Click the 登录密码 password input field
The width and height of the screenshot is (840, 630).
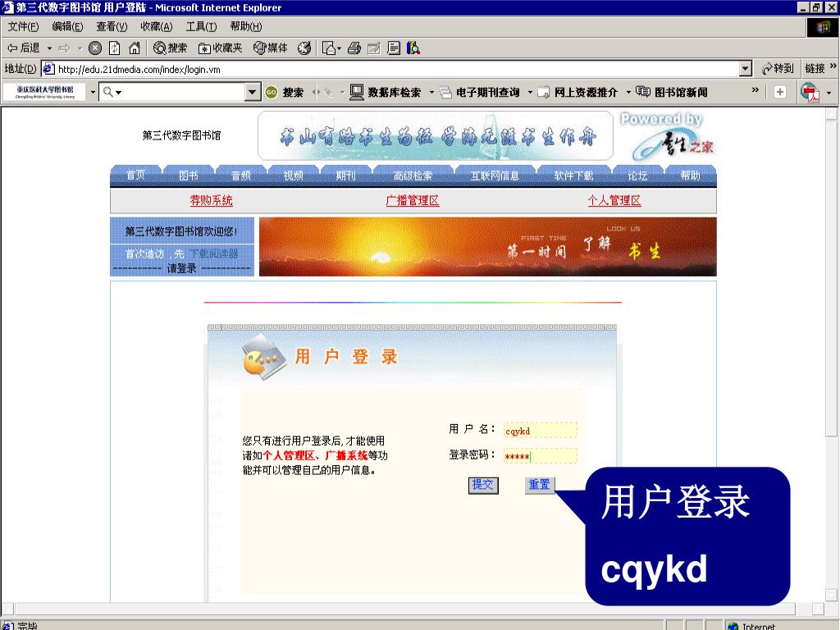tap(540, 456)
